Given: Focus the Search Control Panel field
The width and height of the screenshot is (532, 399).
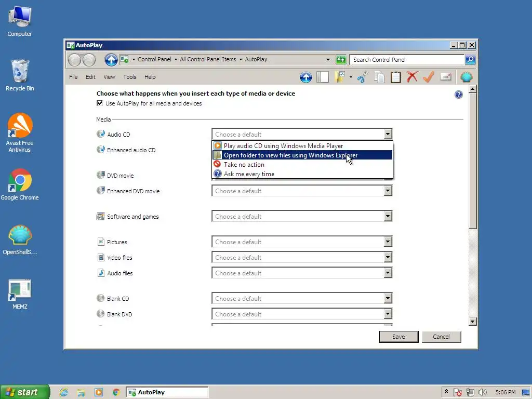Looking at the screenshot, I should pyautogui.click(x=407, y=60).
